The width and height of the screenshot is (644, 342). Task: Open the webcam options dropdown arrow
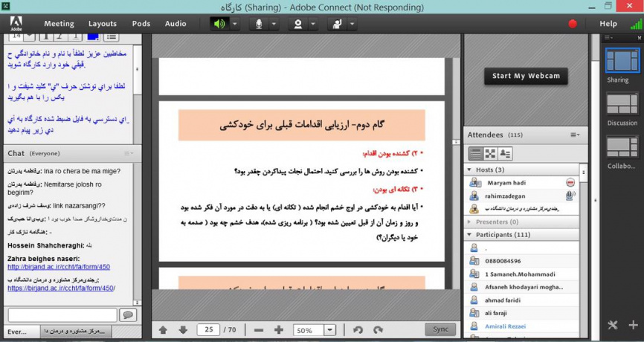313,24
